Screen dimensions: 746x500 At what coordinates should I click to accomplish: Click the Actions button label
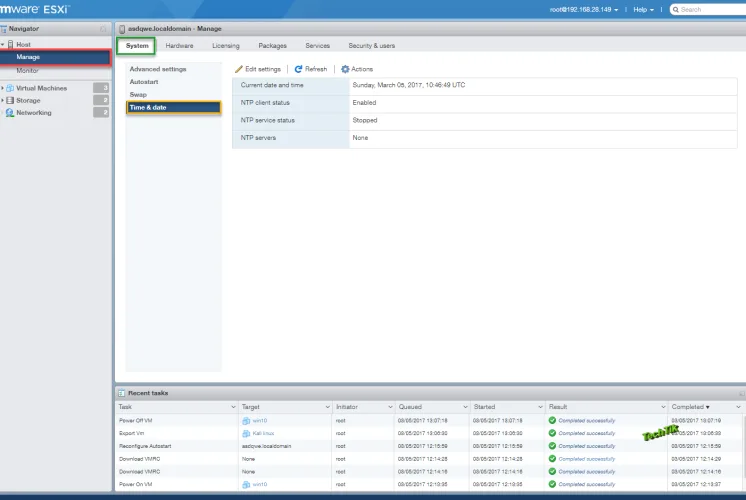coord(362,69)
